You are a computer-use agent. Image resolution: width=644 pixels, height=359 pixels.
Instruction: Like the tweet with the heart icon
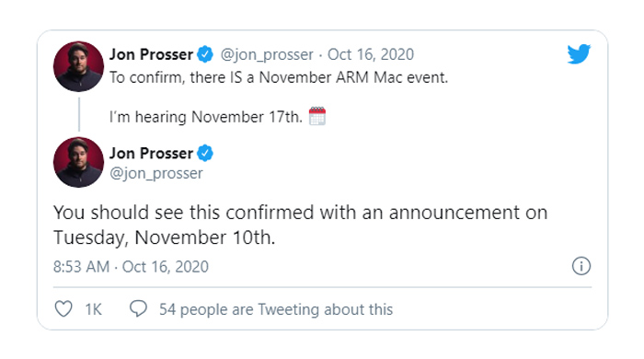click(x=63, y=309)
